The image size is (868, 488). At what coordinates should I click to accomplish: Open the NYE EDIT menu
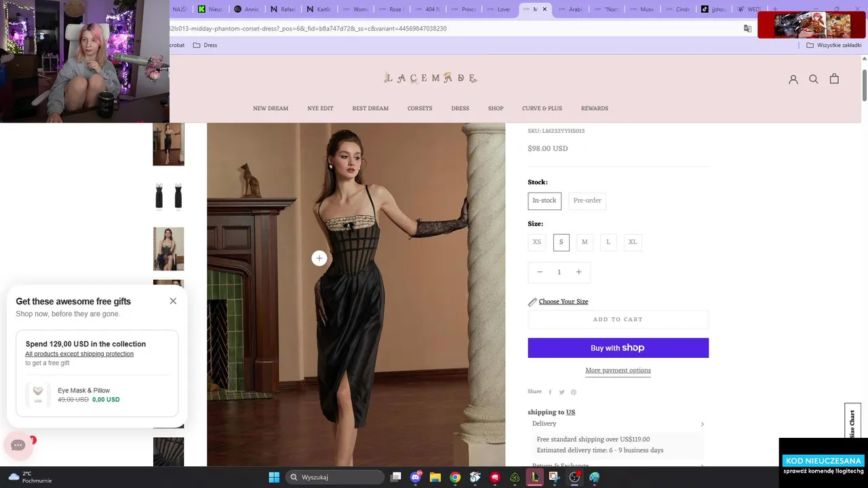pyautogui.click(x=320, y=108)
